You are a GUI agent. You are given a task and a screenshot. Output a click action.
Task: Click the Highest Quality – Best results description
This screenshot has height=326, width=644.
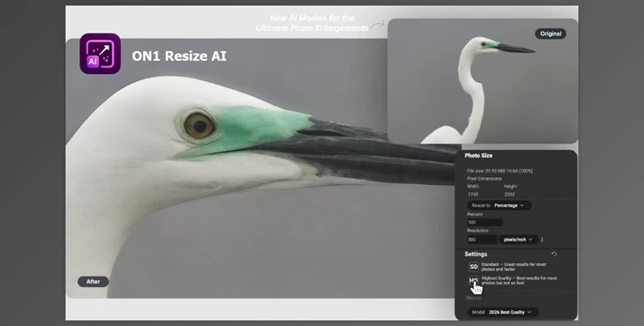pos(519,280)
